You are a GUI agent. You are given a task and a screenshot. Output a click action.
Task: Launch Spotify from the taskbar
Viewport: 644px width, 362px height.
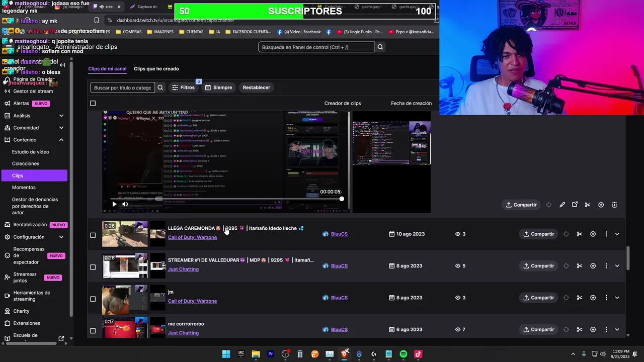pyautogui.click(x=403, y=354)
